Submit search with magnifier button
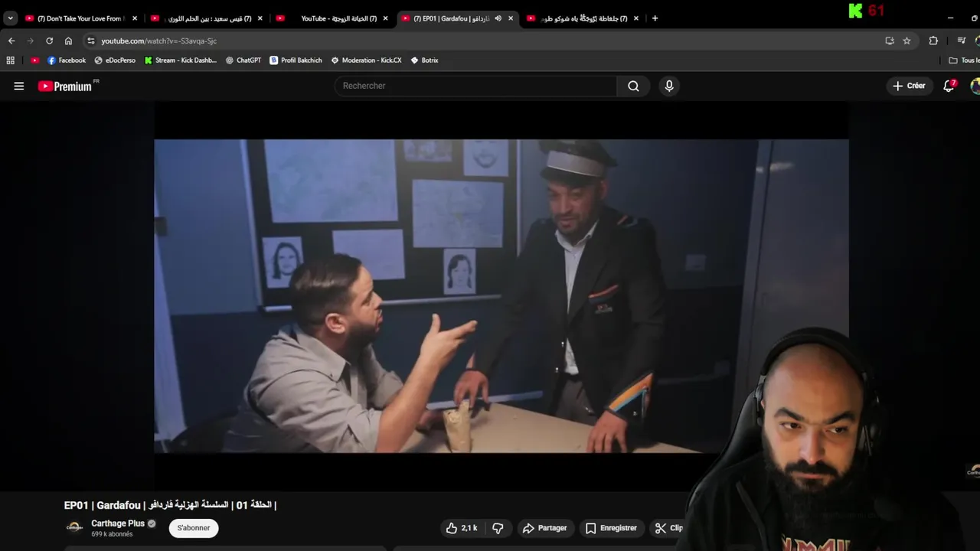 633,86
